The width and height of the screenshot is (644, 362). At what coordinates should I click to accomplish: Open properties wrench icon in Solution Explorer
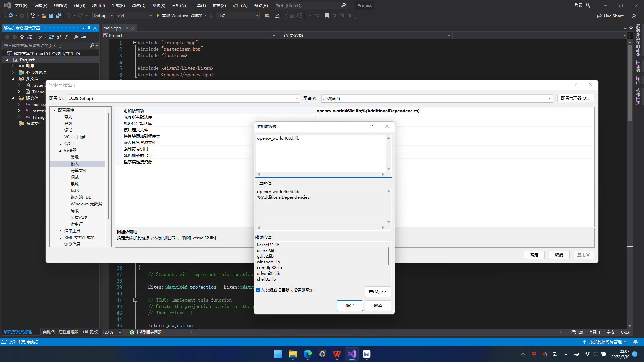(76, 37)
